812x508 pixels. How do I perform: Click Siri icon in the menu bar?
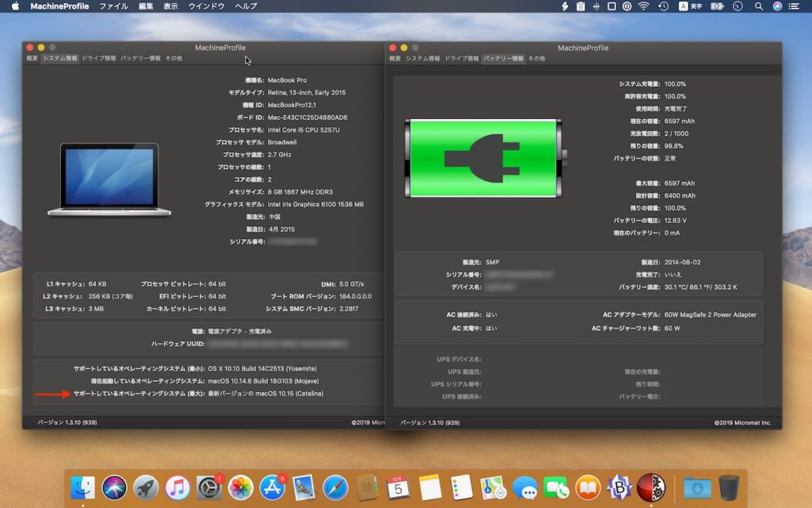tap(777, 6)
